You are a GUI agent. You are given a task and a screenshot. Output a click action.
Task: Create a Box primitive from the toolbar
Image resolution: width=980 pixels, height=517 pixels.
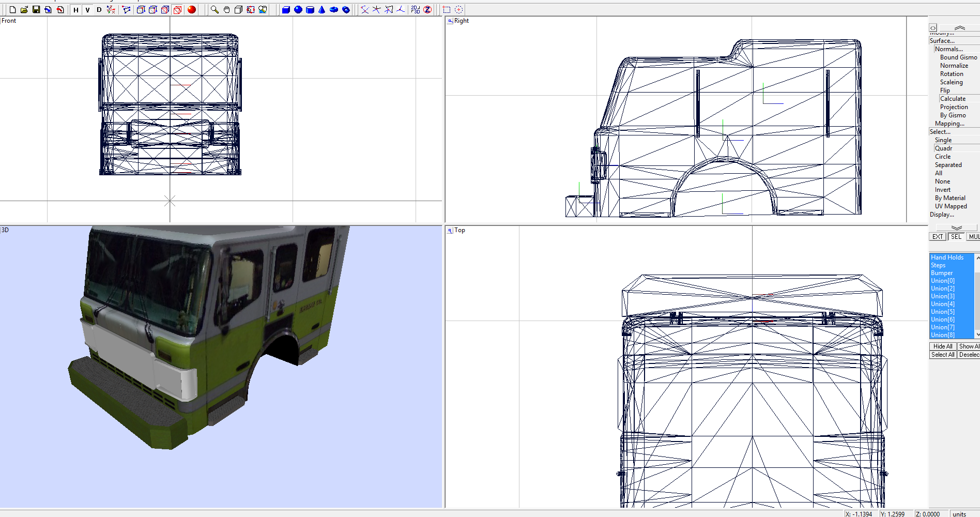(x=286, y=9)
